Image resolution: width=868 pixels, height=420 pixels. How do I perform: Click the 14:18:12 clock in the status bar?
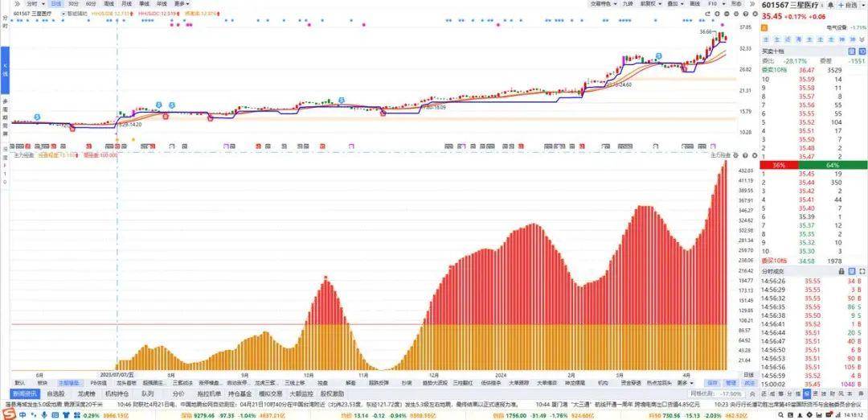coord(854,414)
